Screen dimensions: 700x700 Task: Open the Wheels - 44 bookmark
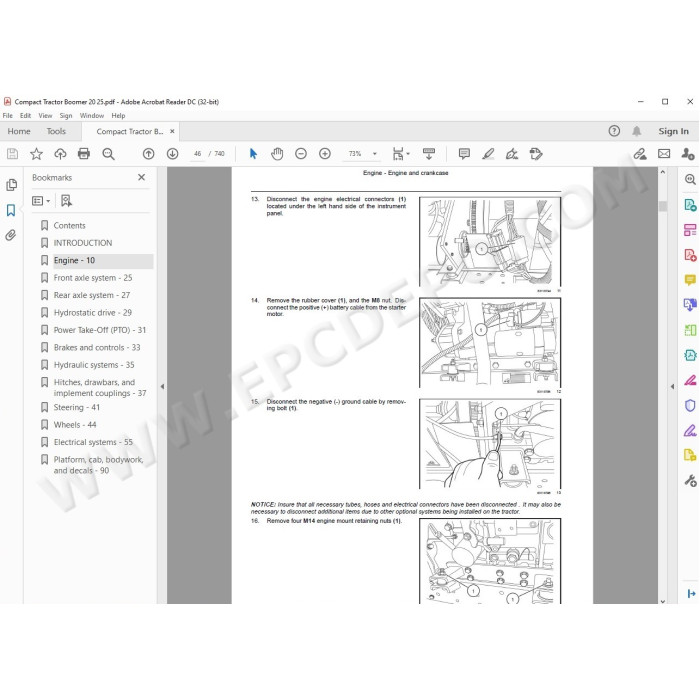point(75,425)
